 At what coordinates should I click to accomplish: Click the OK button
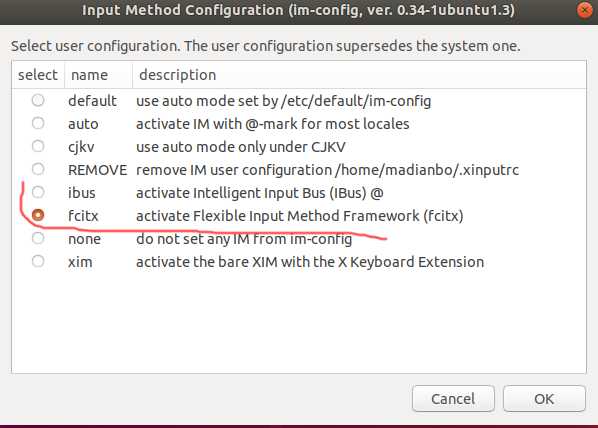coord(544,399)
